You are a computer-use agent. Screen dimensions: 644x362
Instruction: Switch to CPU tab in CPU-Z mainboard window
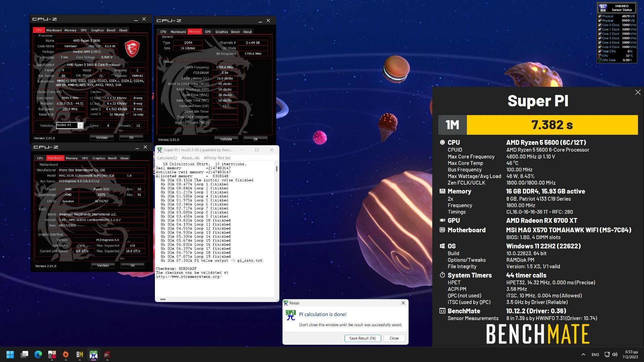pos(40,158)
